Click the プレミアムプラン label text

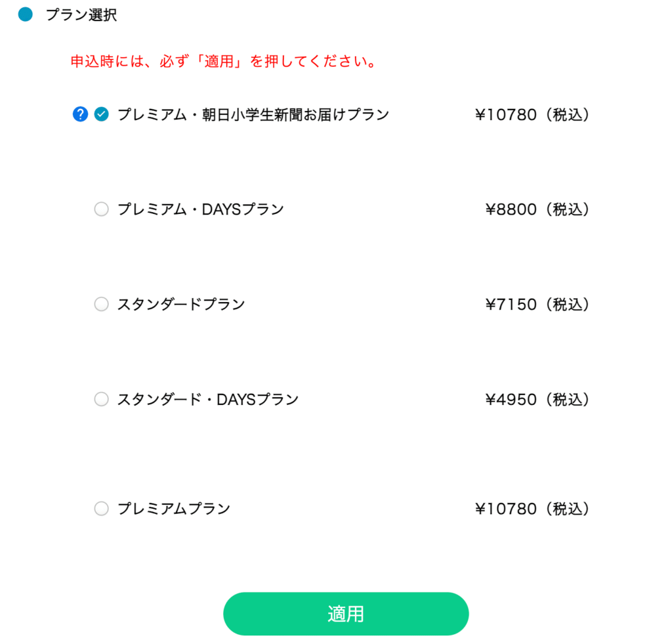point(173,509)
